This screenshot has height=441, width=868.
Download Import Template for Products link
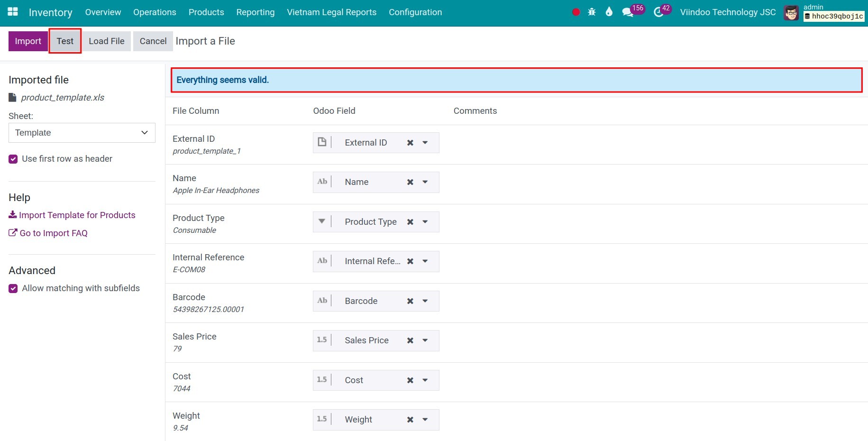point(72,215)
